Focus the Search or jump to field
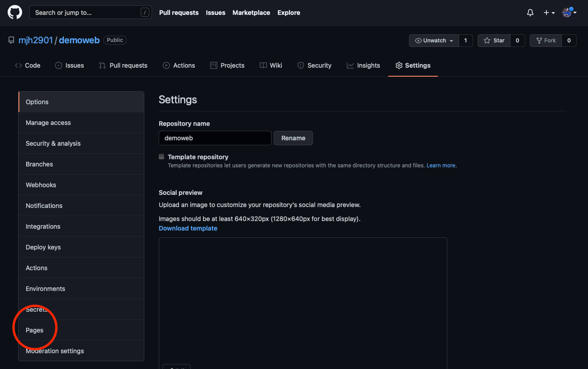This screenshot has width=588, height=369. (x=90, y=13)
